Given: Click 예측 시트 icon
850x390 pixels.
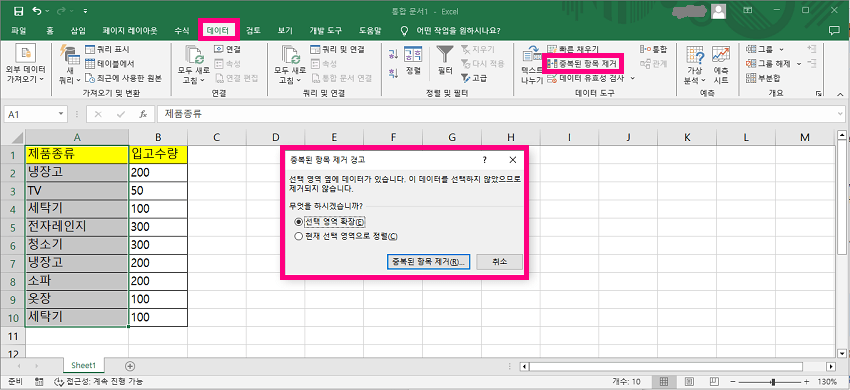Looking at the screenshot, I should (x=720, y=65).
